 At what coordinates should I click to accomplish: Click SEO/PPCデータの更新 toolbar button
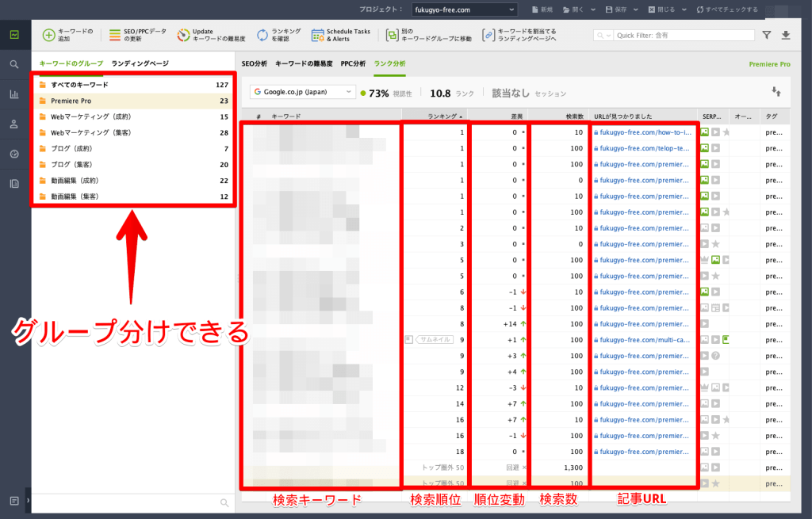pos(138,35)
